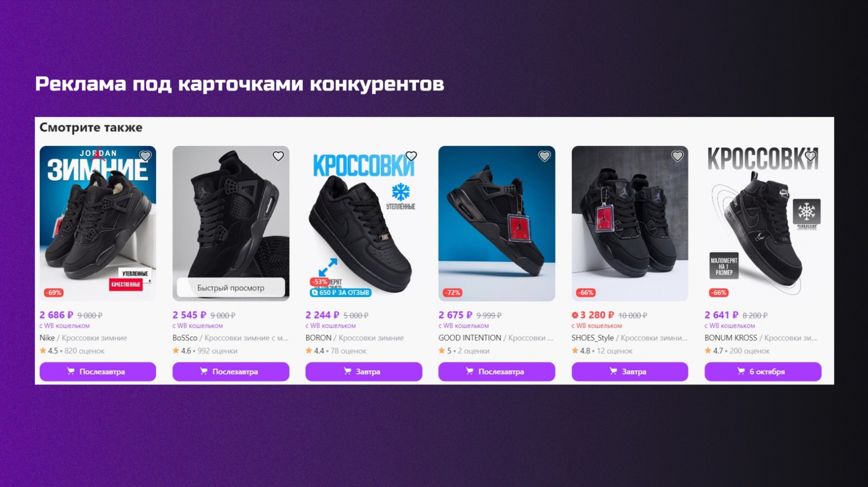Add BORON sneakers to cart, Завтра delivery

tap(363, 371)
